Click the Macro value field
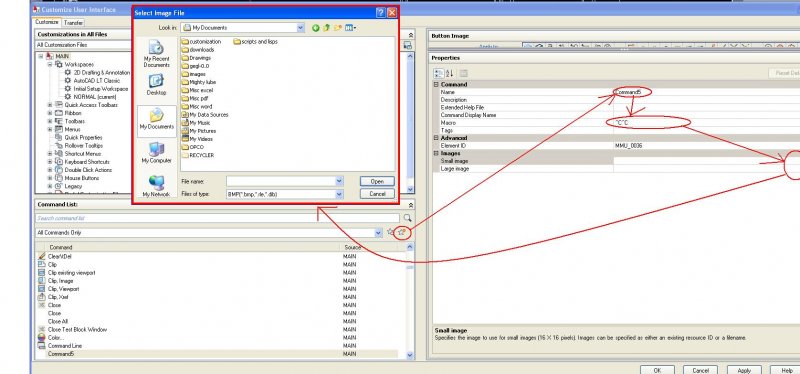 pos(706,123)
